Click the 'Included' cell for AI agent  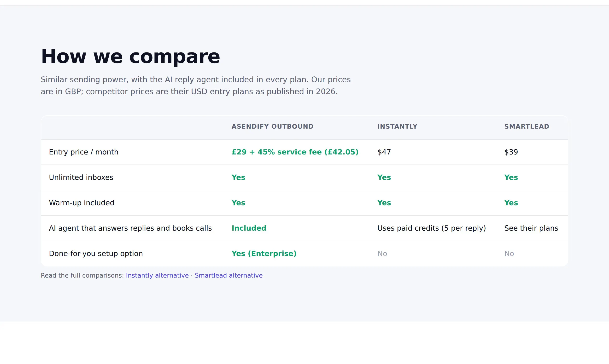(249, 228)
